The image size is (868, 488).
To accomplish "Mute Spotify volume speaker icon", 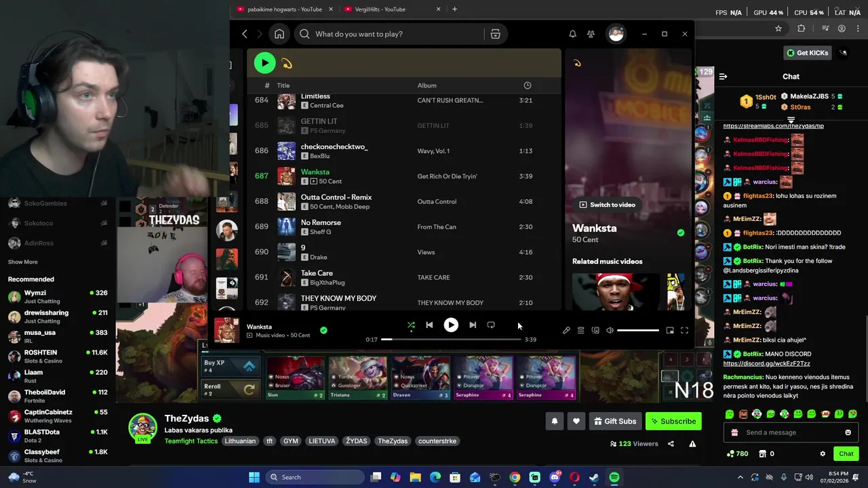I will [610, 330].
